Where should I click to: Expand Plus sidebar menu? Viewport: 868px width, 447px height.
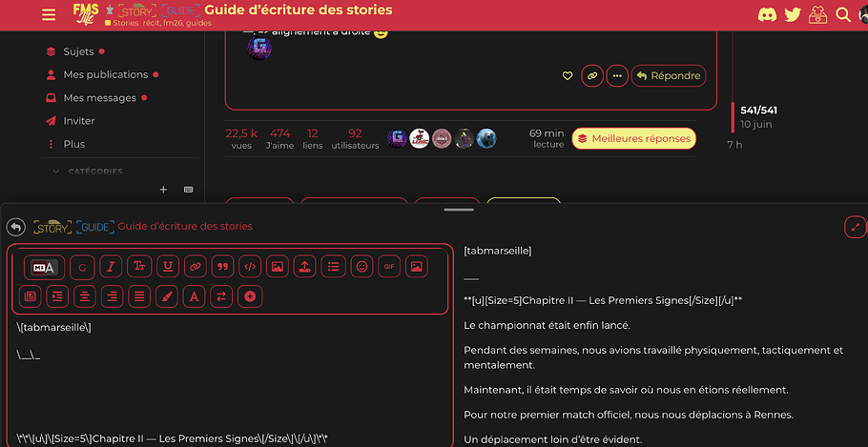click(74, 144)
